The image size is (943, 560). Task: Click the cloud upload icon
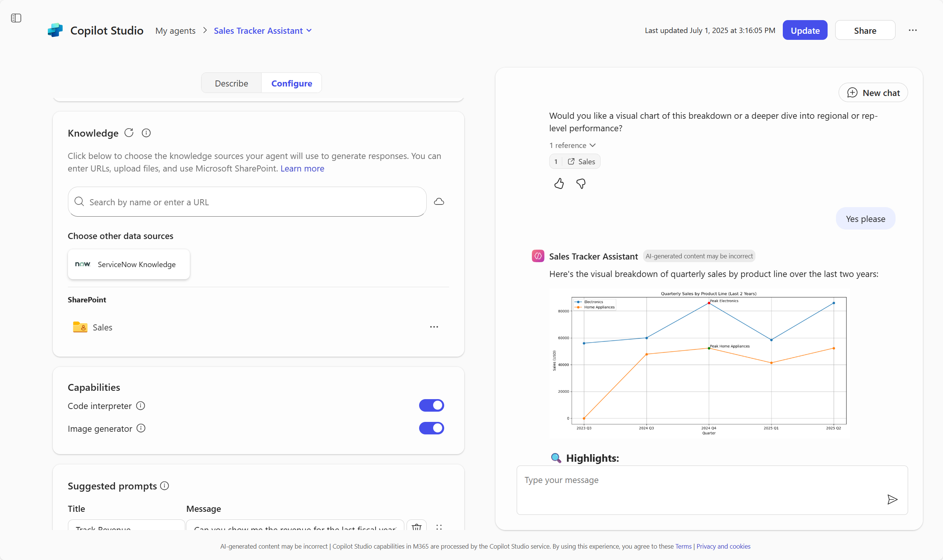pos(439,201)
